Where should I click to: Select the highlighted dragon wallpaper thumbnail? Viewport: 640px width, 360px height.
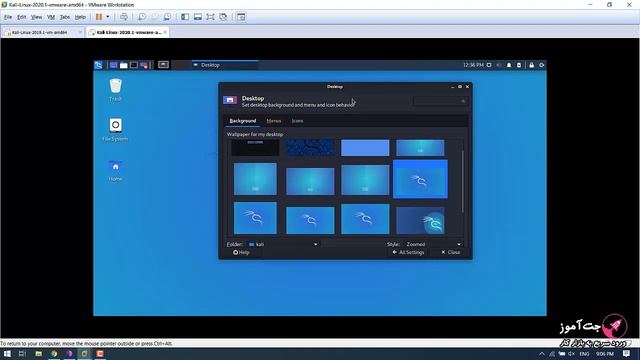point(420,179)
